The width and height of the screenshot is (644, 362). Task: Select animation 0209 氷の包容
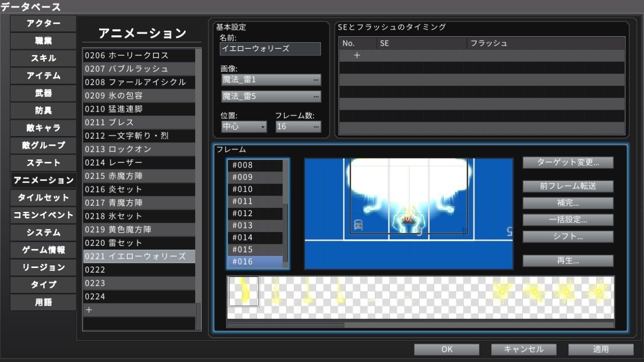pyautogui.click(x=139, y=96)
